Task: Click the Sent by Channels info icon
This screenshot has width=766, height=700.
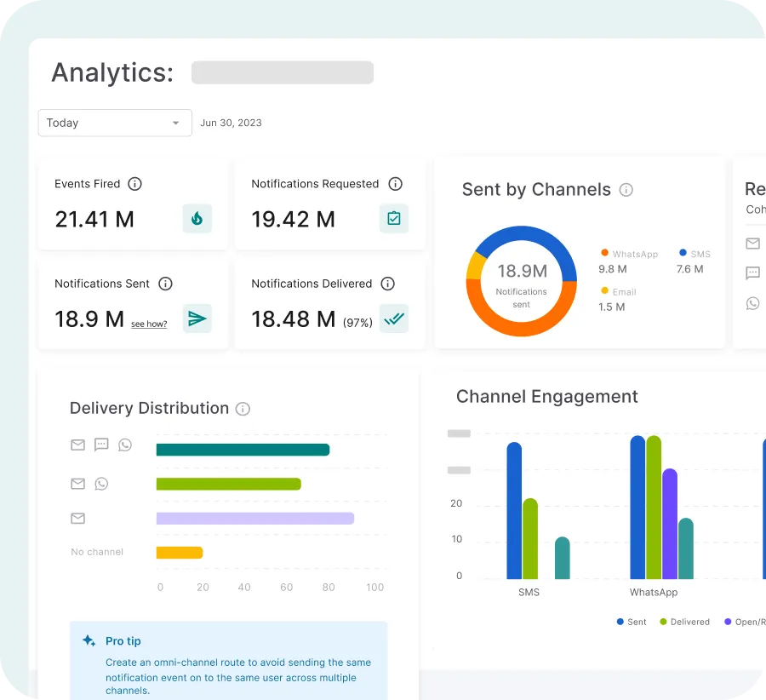Action: point(626,190)
